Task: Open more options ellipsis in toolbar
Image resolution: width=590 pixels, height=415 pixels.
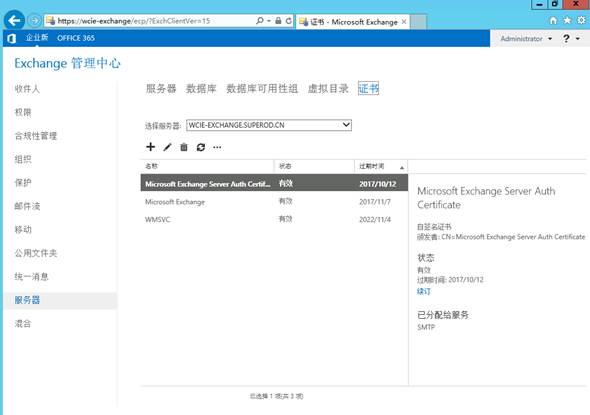Action: coord(217,147)
